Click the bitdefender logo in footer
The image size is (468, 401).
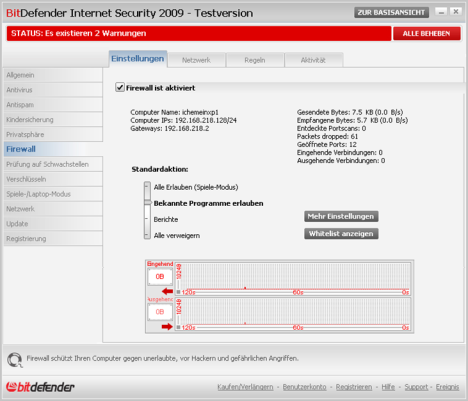40,387
